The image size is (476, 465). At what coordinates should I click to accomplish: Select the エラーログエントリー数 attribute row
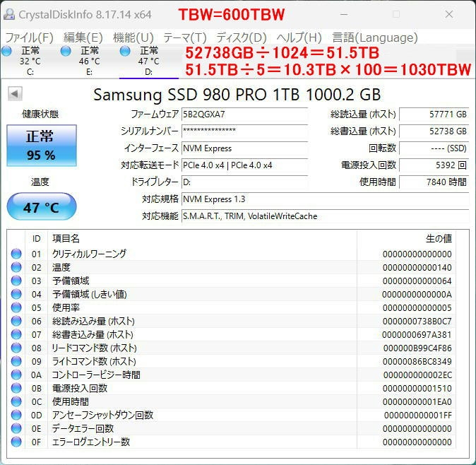pos(232,442)
